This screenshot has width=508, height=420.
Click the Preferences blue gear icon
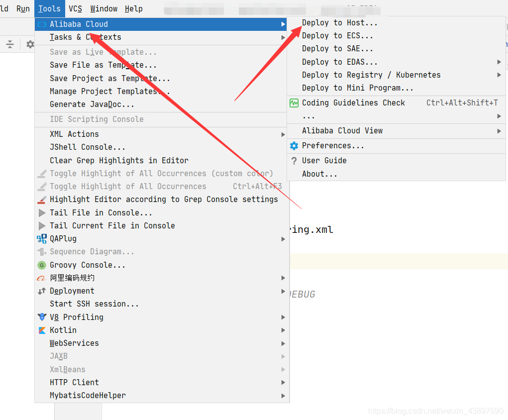(294, 146)
